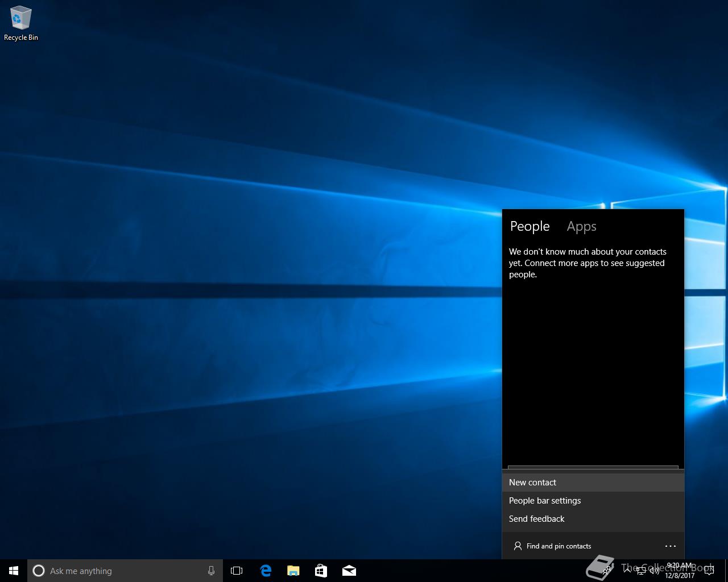Select Send feedback menu entry
This screenshot has height=582, width=728.
593,519
